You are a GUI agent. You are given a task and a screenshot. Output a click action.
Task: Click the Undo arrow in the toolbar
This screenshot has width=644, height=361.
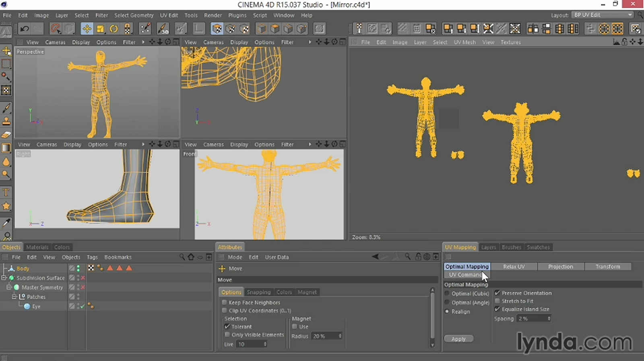point(25,29)
